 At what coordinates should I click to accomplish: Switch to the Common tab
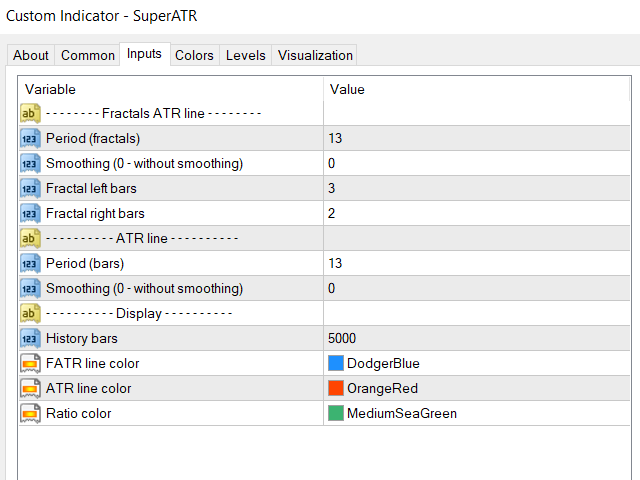click(88, 55)
